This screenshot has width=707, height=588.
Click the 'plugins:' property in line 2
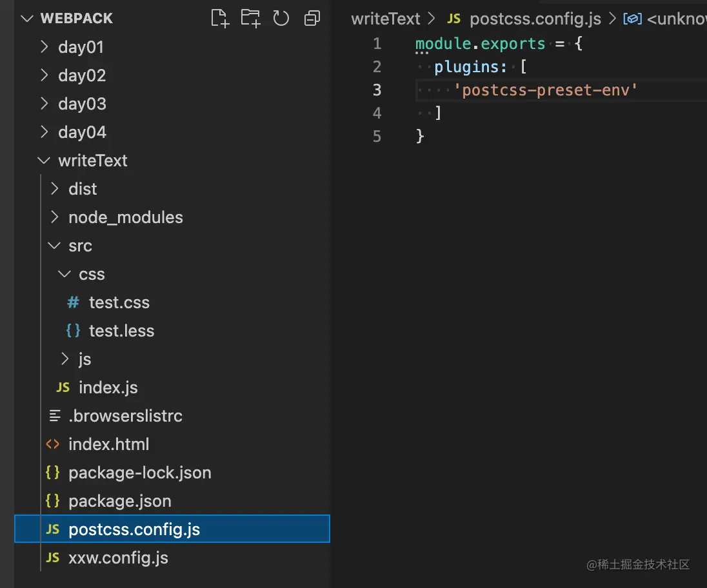[471, 67]
